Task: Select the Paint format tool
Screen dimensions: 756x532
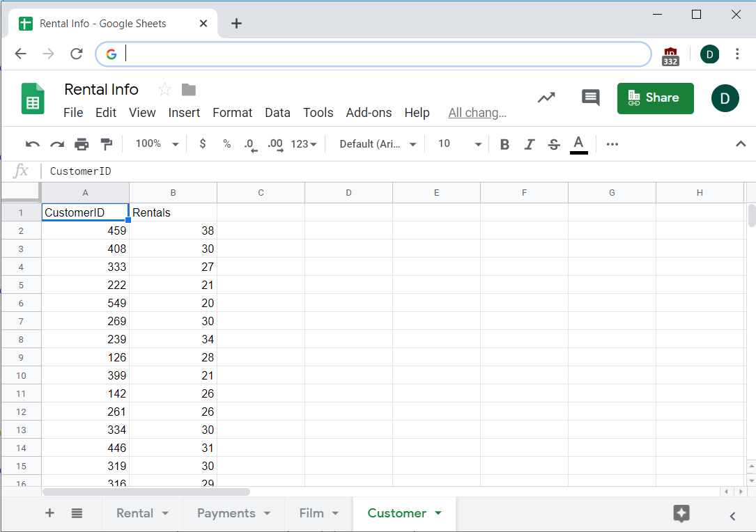Action: click(x=106, y=144)
